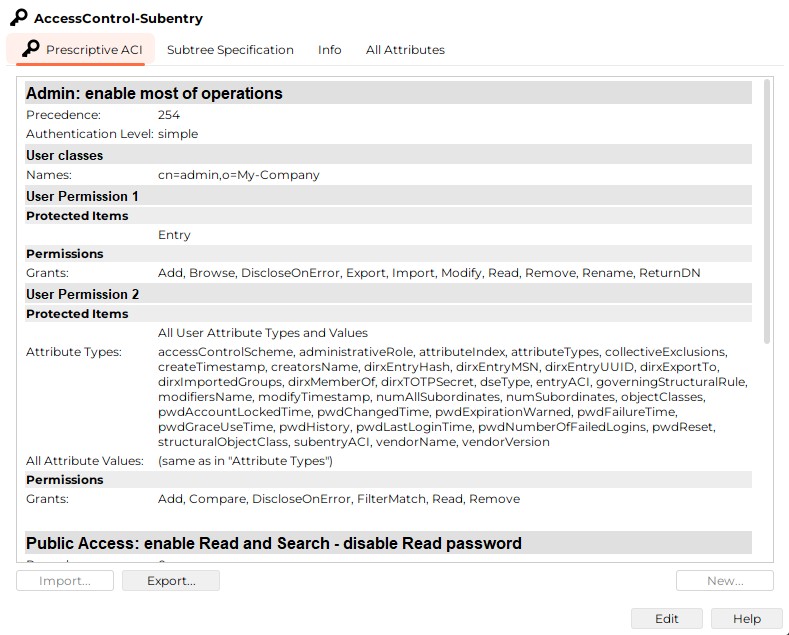Switch to the Subtree Specification tab
The image size is (789, 635).
(230, 50)
